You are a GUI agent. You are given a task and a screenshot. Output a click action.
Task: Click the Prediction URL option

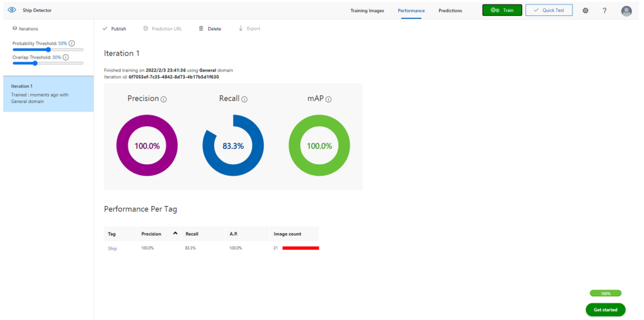click(162, 29)
